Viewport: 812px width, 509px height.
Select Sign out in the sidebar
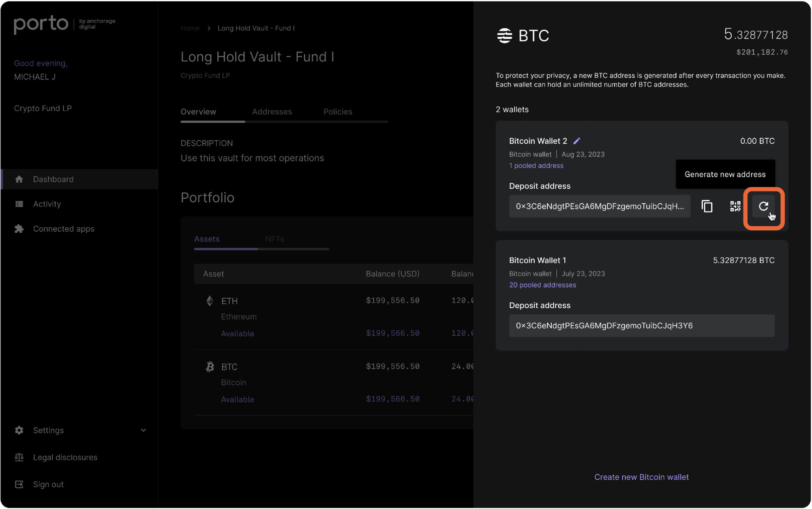[x=48, y=485]
